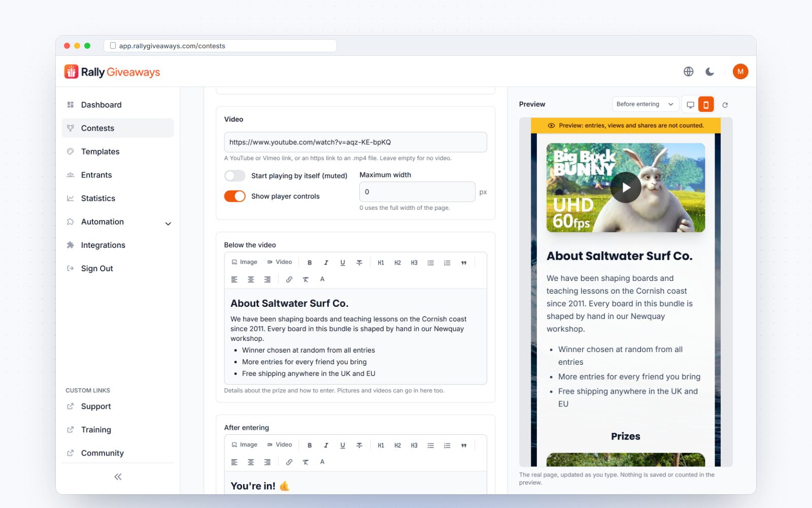Screen dimensions: 812x508
Task: Open text color in Below the video editor
Action: click(322, 279)
